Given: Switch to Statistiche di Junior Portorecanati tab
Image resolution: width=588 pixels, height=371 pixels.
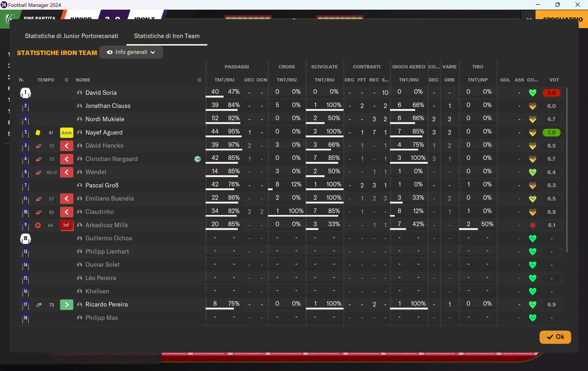Looking at the screenshot, I should click(71, 36).
